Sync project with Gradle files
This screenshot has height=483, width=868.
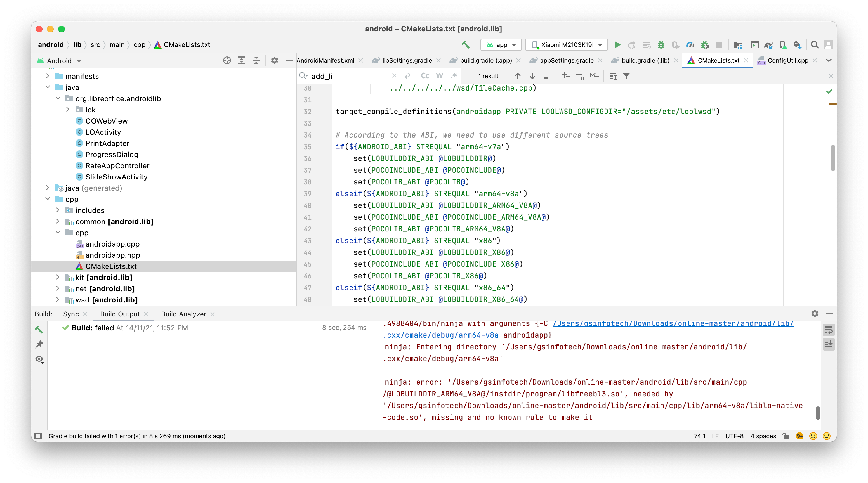pyautogui.click(x=769, y=44)
